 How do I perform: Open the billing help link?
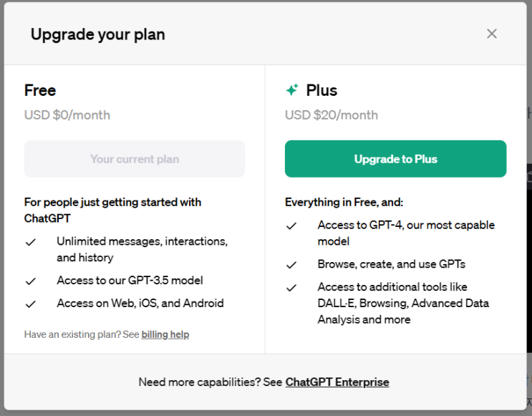[x=165, y=334]
